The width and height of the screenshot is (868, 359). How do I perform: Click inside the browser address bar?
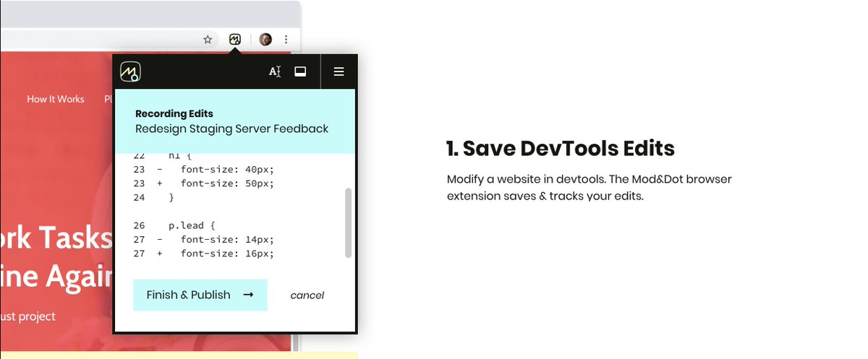[94, 40]
